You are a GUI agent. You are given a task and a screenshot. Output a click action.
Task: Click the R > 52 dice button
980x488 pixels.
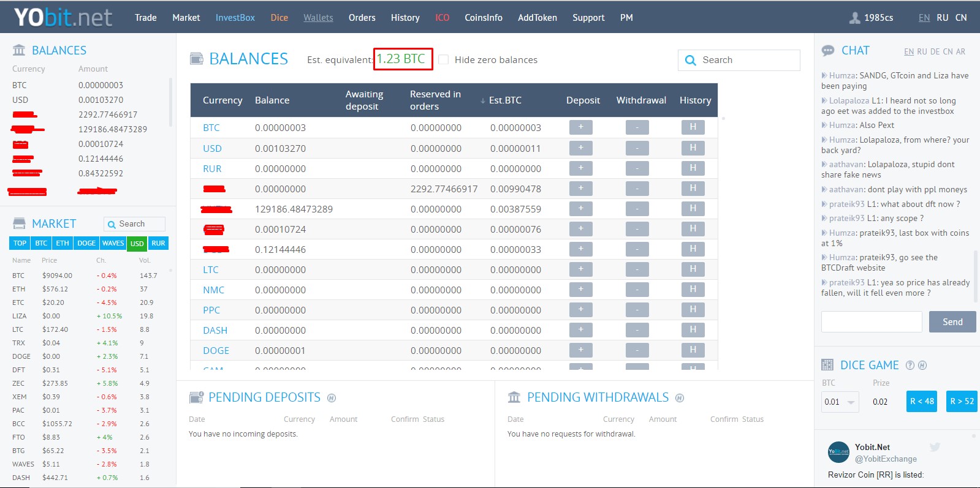pos(962,402)
